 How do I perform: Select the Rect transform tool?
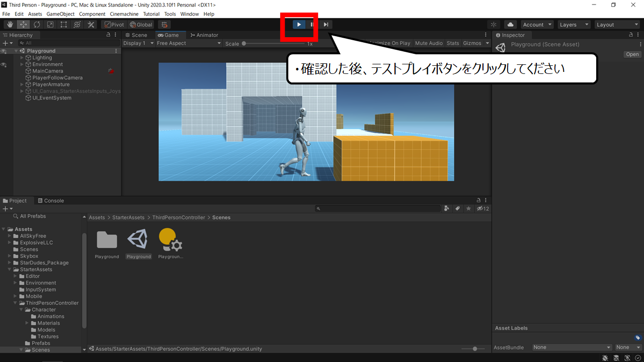coord(64,25)
